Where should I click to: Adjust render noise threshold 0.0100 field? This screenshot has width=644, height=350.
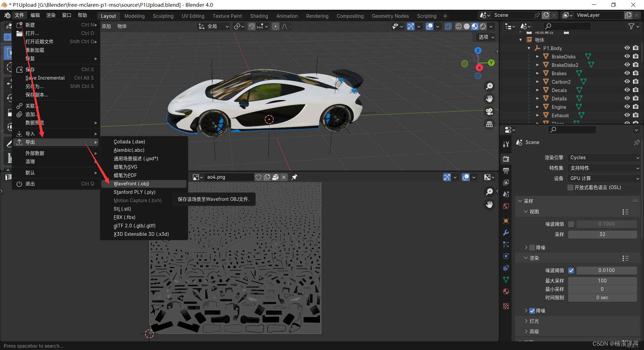606,270
